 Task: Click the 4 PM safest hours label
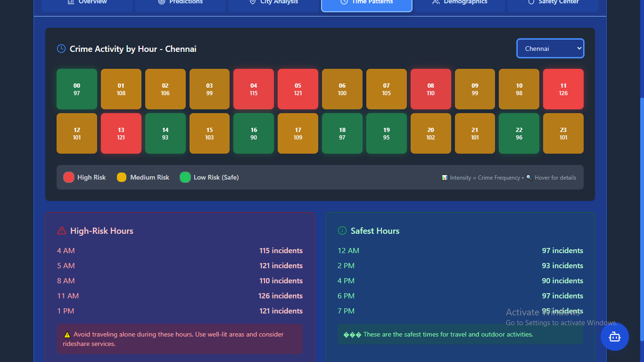pos(346,281)
